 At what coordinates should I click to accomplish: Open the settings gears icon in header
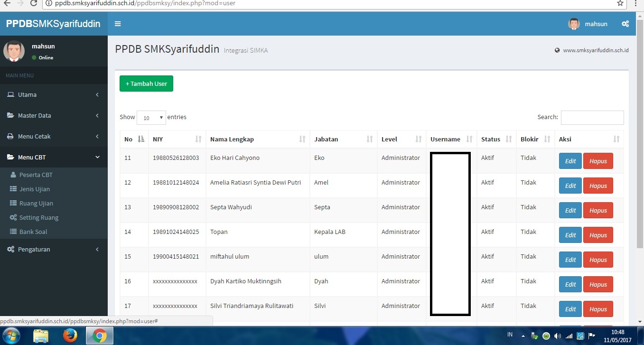[625, 24]
